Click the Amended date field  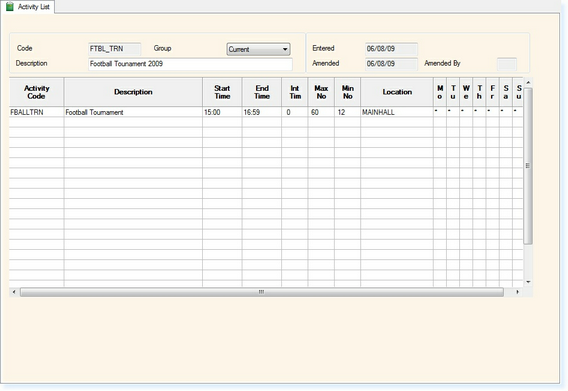click(391, 64)
